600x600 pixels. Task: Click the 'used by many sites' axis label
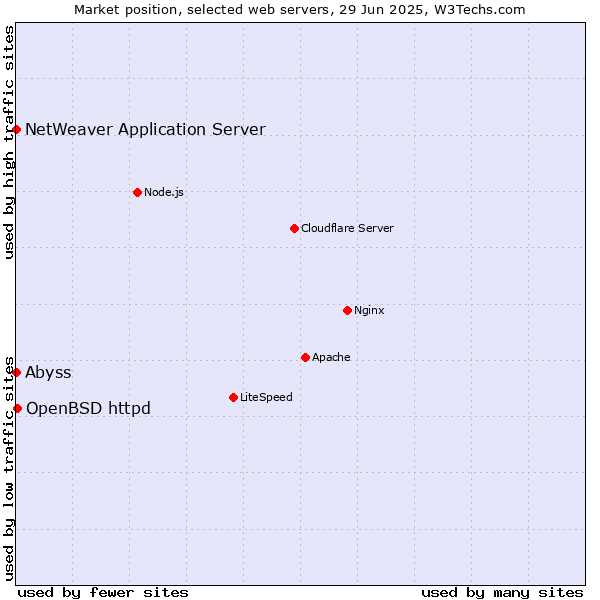coord(502,593)
